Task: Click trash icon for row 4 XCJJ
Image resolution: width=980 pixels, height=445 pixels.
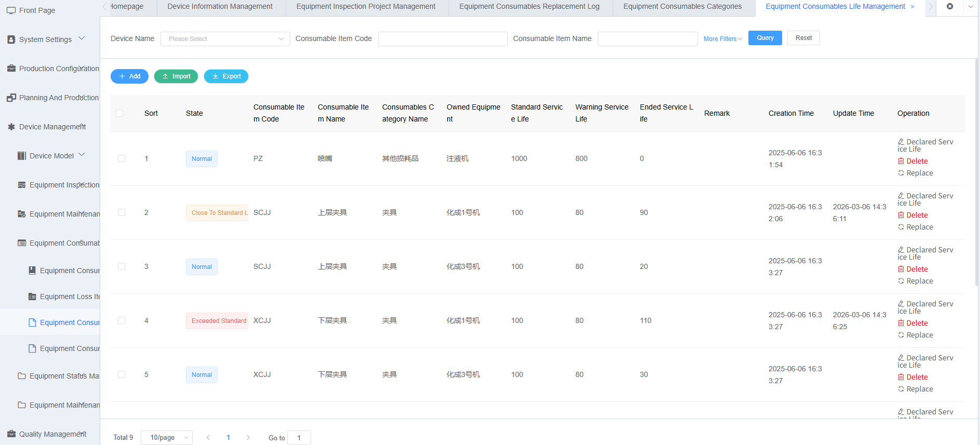Action: (901, 323)
